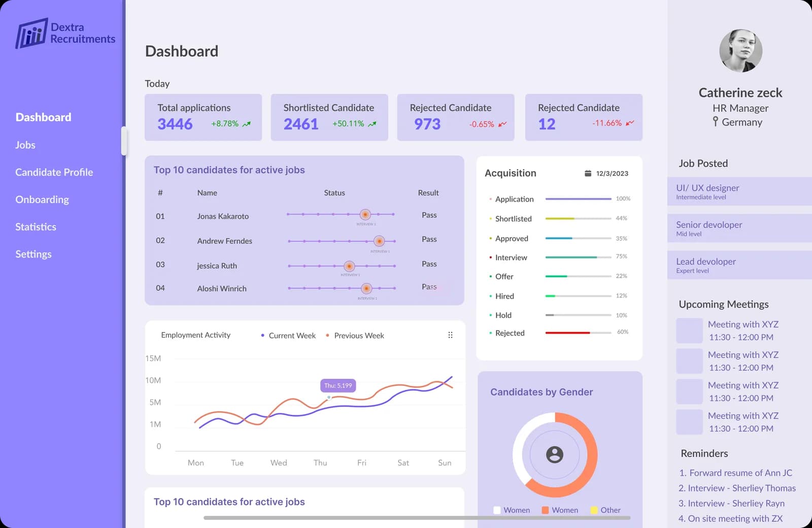Open the Forward resume of Ann JC reminder

click(x=735, y=473)
